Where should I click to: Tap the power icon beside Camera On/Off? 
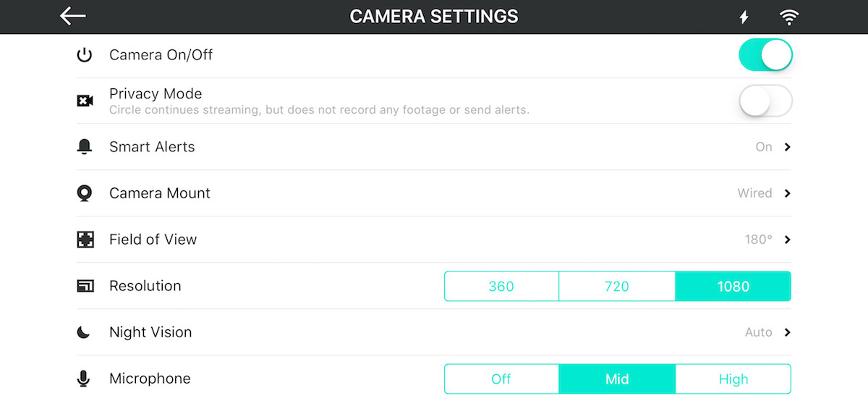click(85, 55)
